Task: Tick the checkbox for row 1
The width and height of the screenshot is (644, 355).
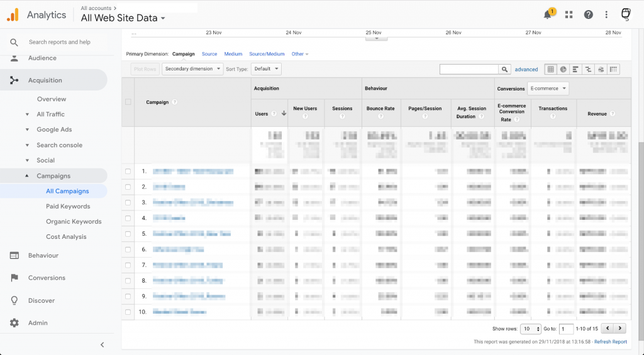Action: coord(128,171)
